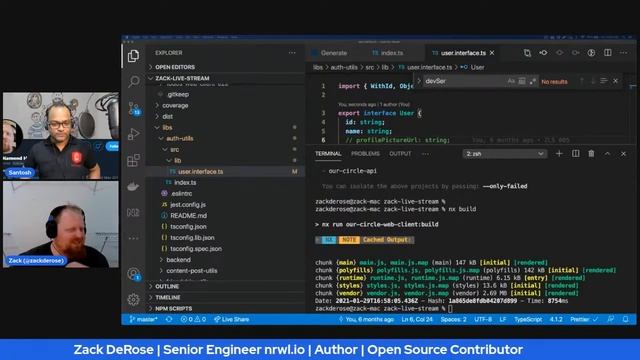640x360 pixels.
Task: Open the Docker view in activity bar
Action: (133, 187)
